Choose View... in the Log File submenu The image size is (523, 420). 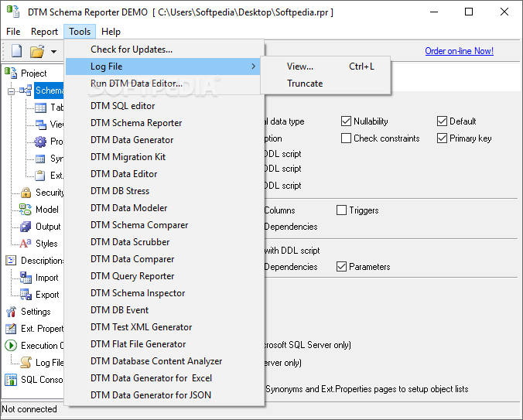point(325,67)
